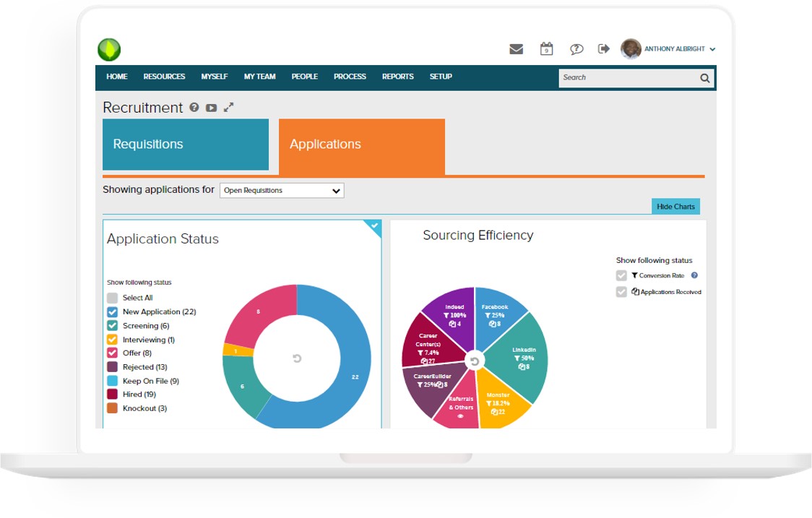Click the help icon beside Recruitment
This screenshot has height=518, width=812.
[194, 108]
